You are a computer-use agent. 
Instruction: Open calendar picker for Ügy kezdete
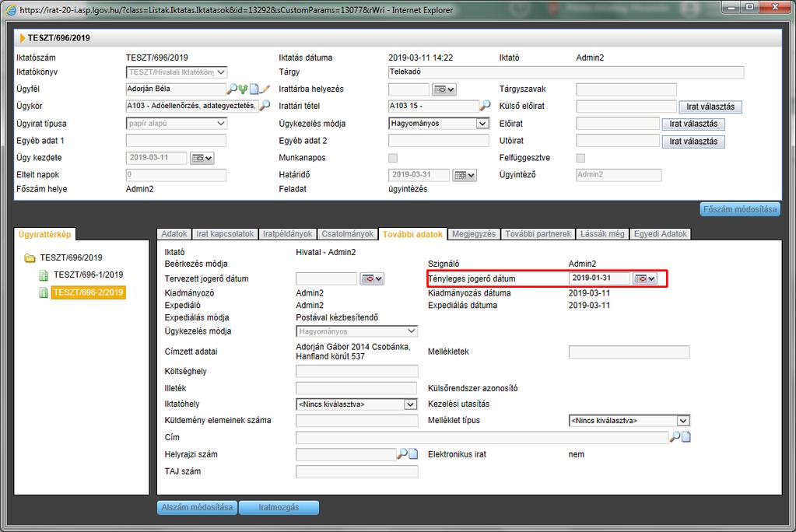click(202, 159)
